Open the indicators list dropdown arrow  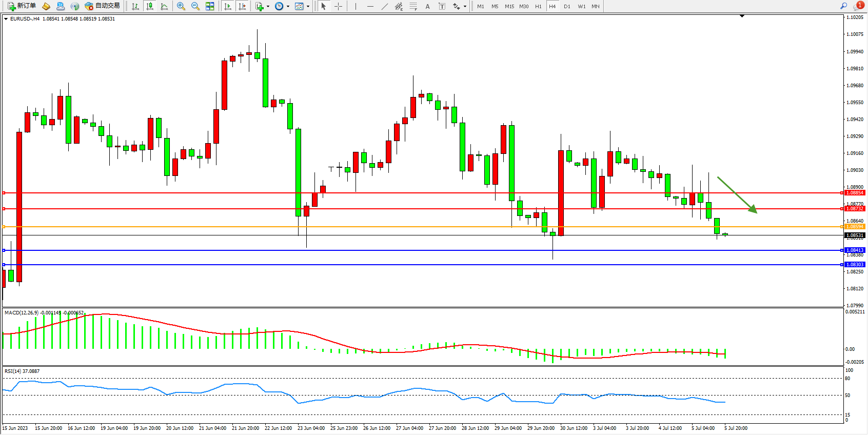click(268, 7)
